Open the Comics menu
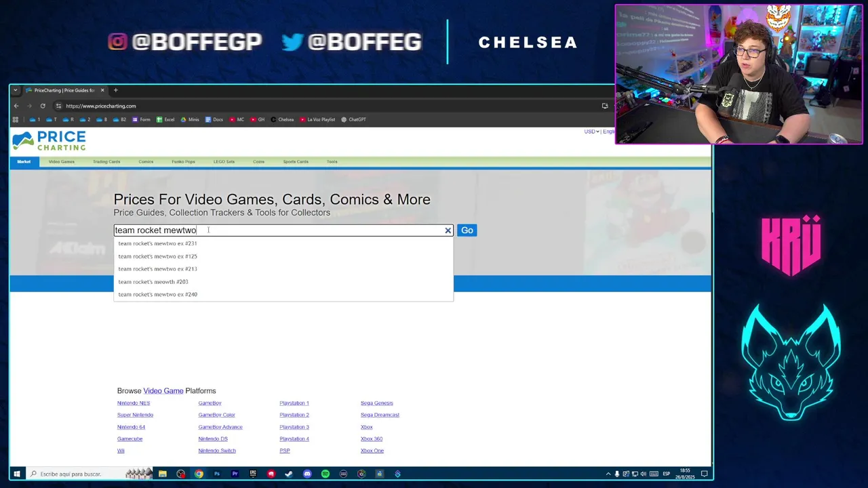 [x=146, y=161]
